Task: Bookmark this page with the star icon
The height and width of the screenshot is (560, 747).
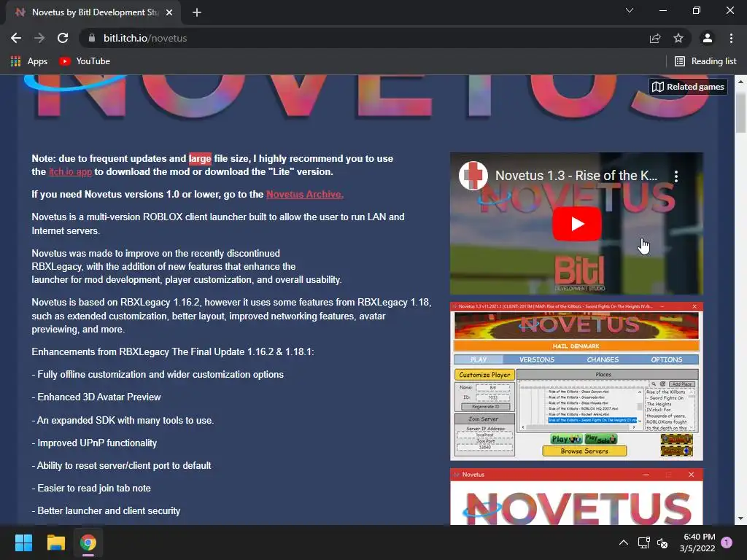Action: coord(678,38)
